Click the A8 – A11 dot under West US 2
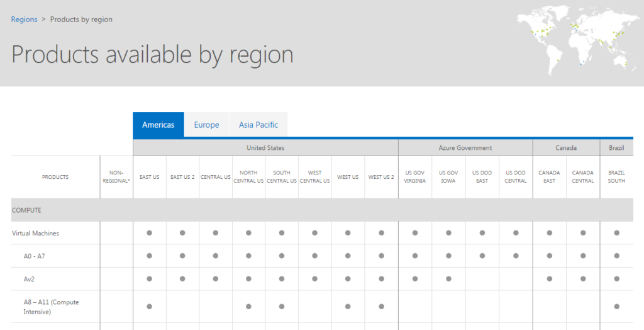This screenshot has width=644, height=330. coord(381,307)
